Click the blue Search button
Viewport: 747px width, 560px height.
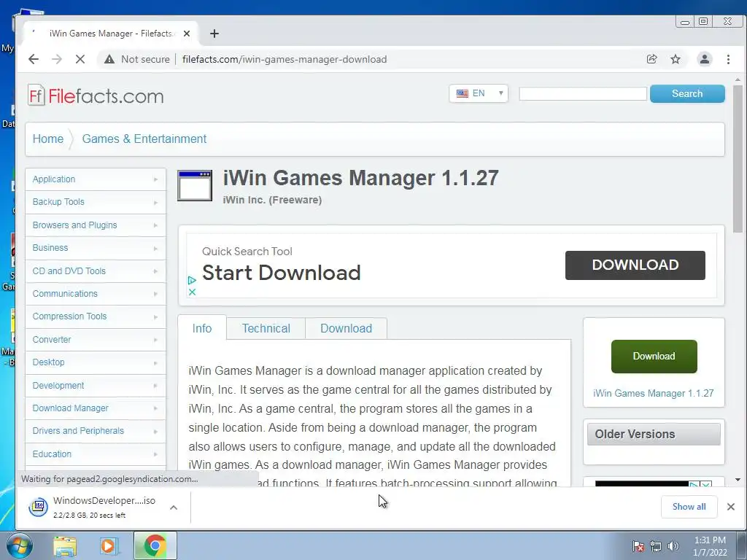coord(687,93)
